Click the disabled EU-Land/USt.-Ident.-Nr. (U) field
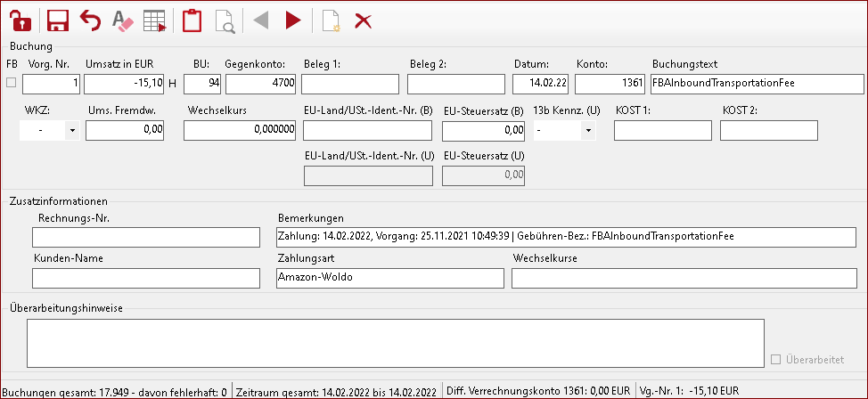 click(368, 175)
